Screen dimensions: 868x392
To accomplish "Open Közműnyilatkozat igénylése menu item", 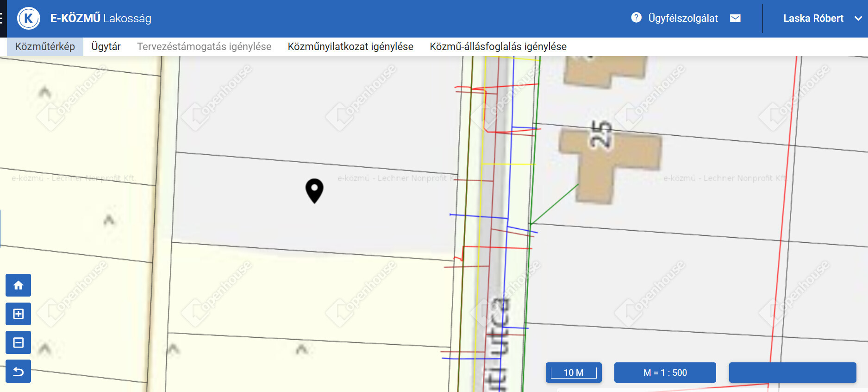I will coord(350,47).
